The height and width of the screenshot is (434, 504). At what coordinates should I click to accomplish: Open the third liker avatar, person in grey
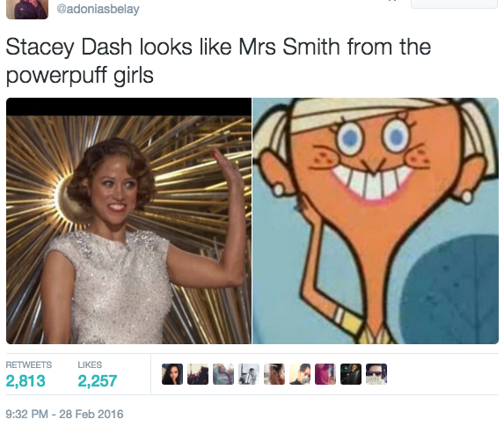coord(223,374)
